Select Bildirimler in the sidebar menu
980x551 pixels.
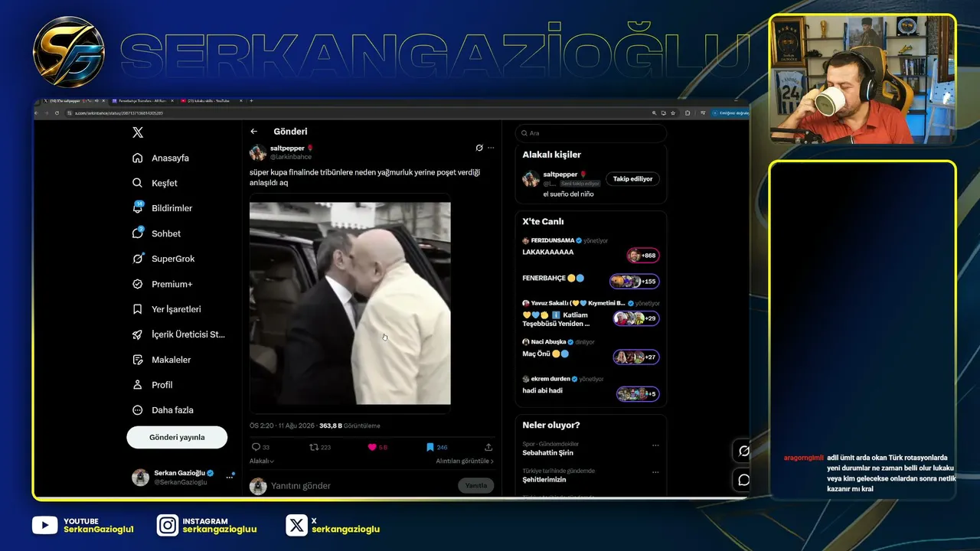[x=172, y=208]
